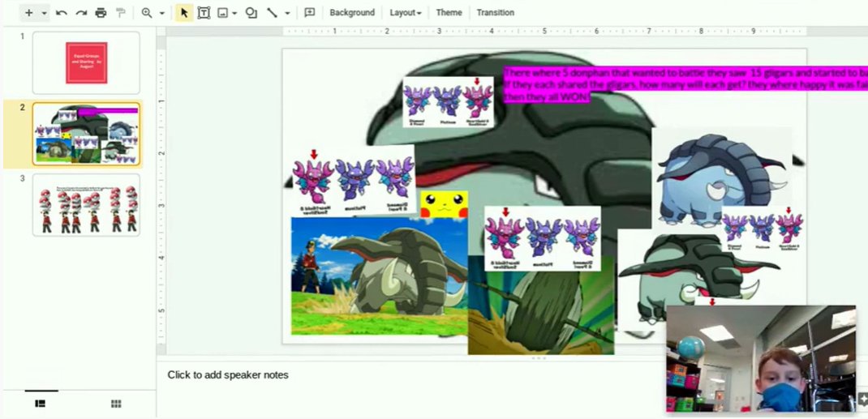Select the yellow Pikachu face image
This screenshot has height=419, width=868.
[x=444, y=204]
